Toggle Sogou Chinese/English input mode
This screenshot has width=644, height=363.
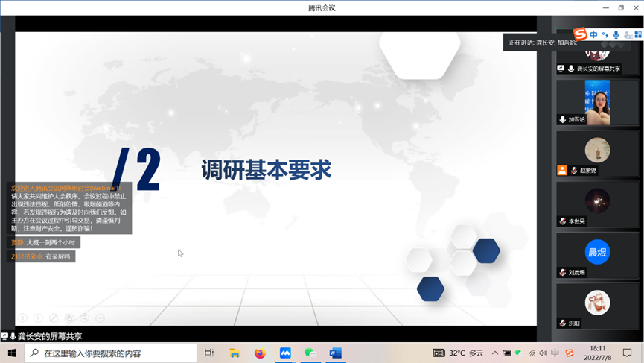point(593,35)
